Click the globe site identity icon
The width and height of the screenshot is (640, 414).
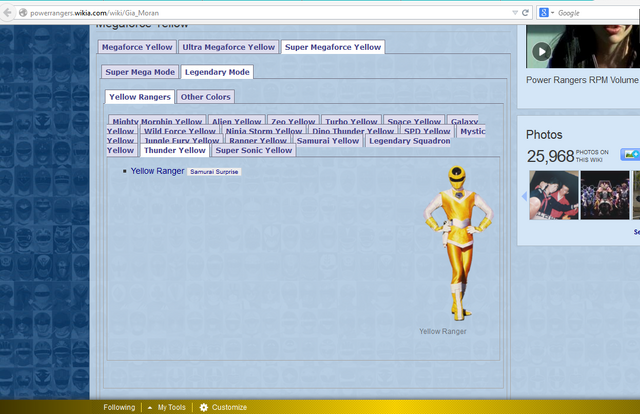pyautogui.click(x=23, y=13)
